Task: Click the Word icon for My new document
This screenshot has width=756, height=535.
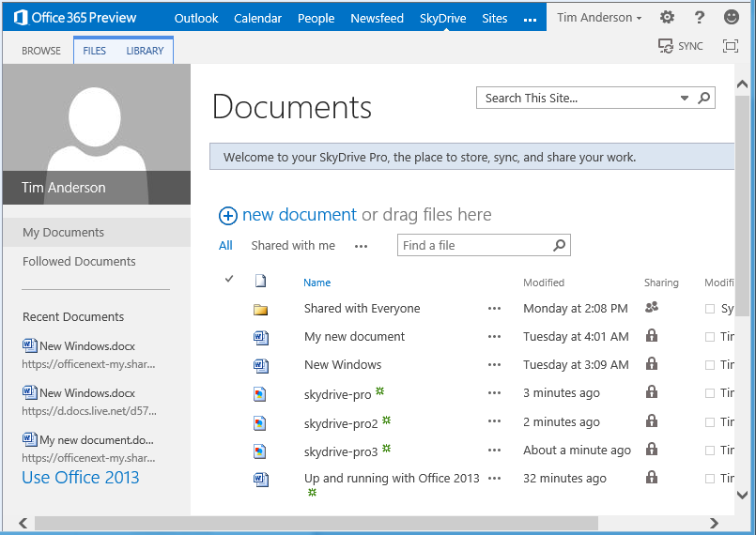Action: pyautogui.click(x=261, y=337)
